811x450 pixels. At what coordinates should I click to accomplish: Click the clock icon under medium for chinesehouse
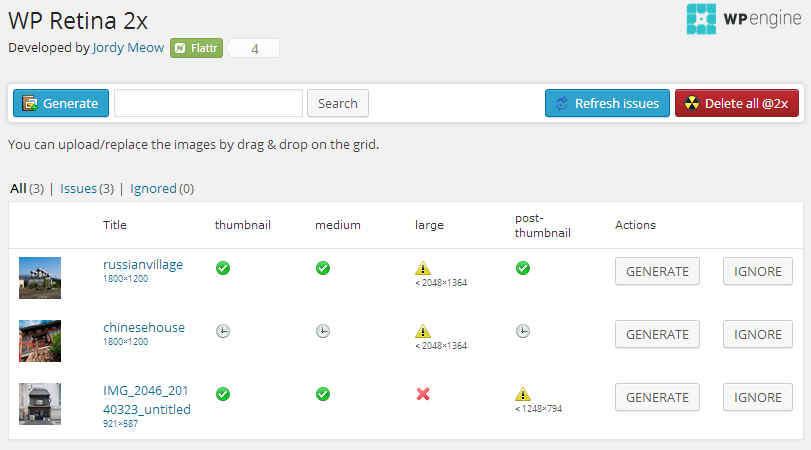tap(323, 331)
